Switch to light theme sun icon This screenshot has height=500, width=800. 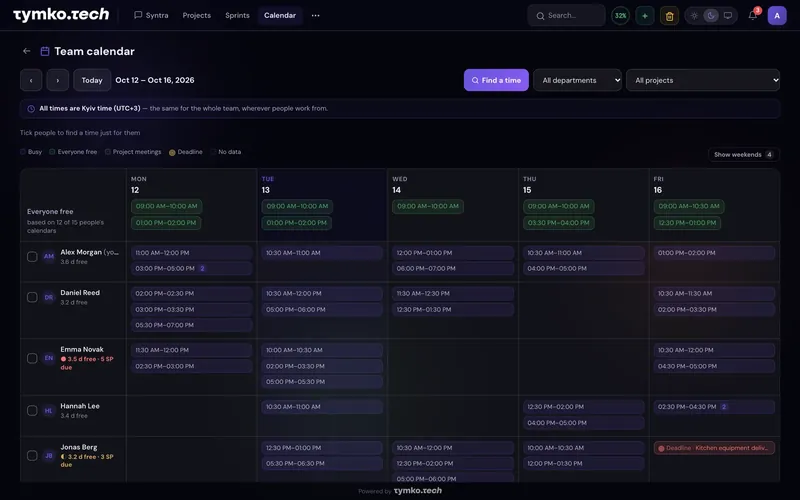pos(694,16)
